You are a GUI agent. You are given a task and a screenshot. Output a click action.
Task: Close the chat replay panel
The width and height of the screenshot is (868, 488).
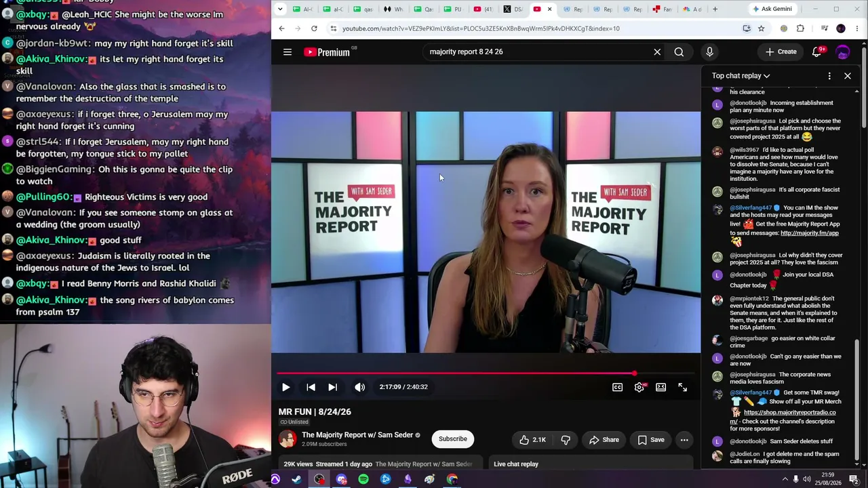pos(848,76)
